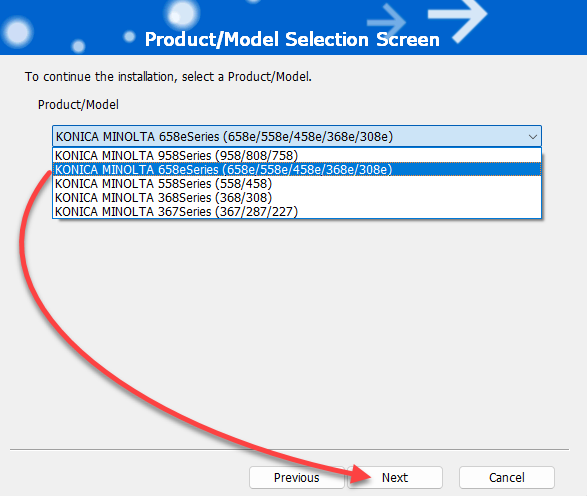Image resolution: width=587 pixels, height=496 pixels.
Task: Click the small bubble beside the header title
Action: (x=129, y=37)
